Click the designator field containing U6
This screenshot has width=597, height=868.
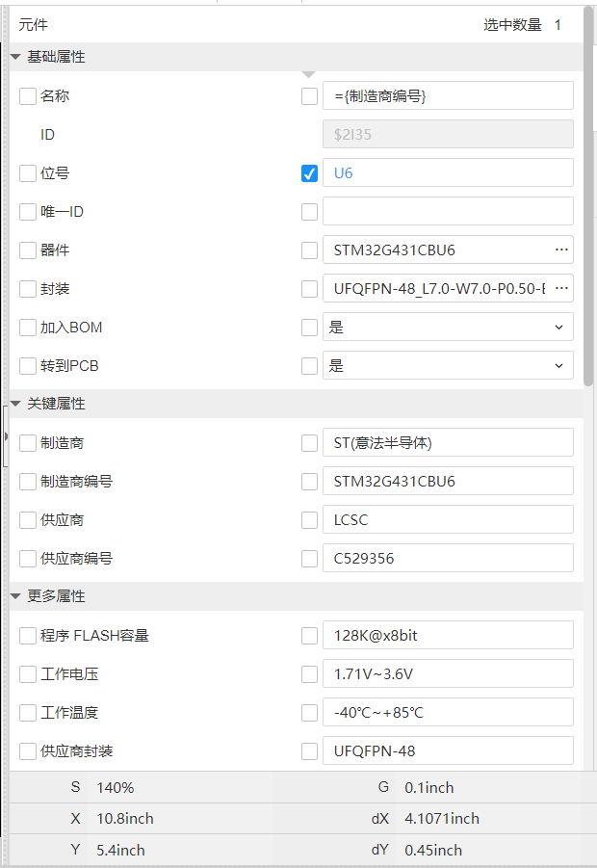pos(448,173)
